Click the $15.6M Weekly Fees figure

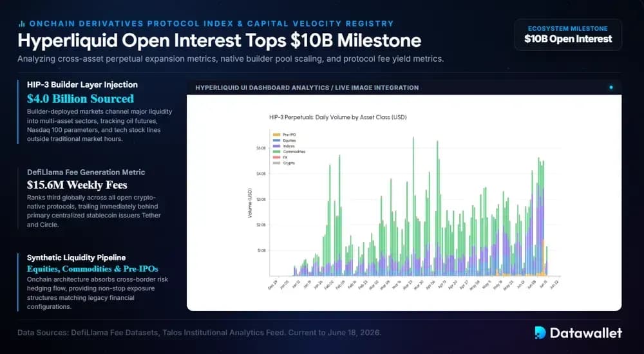(77, 185)
